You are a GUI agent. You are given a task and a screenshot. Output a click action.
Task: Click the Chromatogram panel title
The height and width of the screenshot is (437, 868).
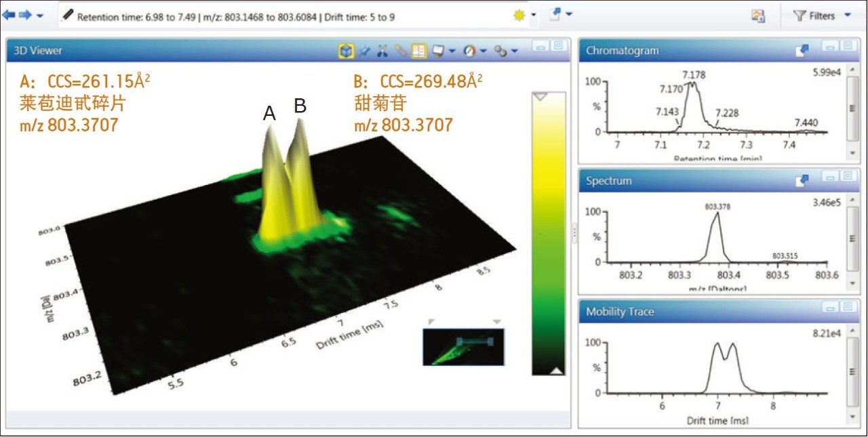pyautogui.click(x=622, y=51)
